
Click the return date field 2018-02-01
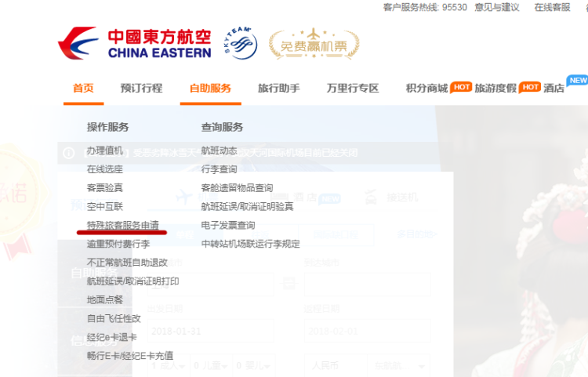coord(368,331)
